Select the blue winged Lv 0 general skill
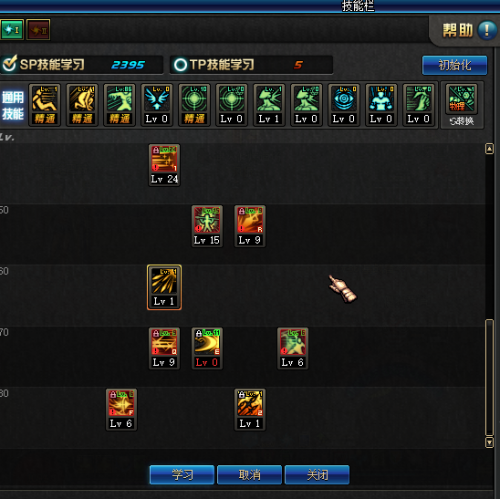 pos(157,105)
